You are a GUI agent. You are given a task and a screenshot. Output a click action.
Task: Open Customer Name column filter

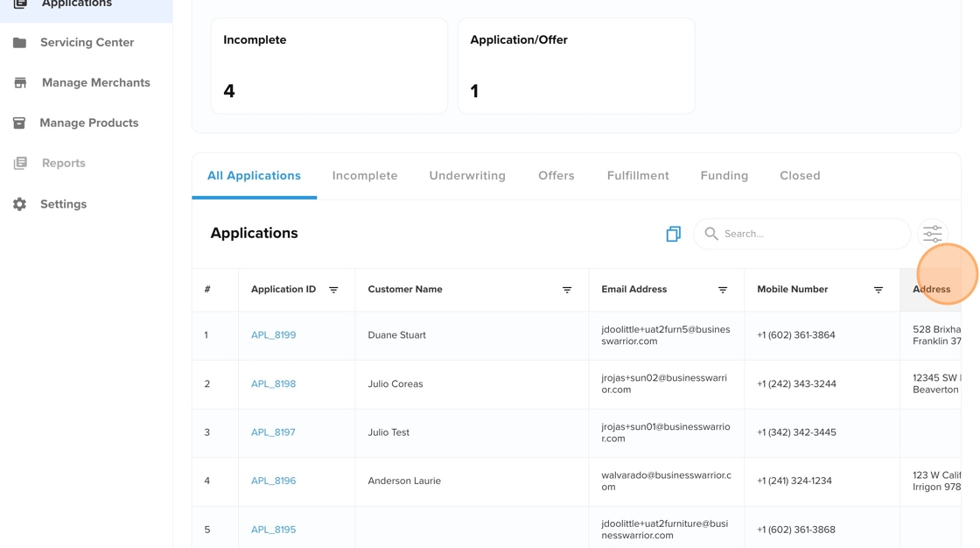[567, 290]
